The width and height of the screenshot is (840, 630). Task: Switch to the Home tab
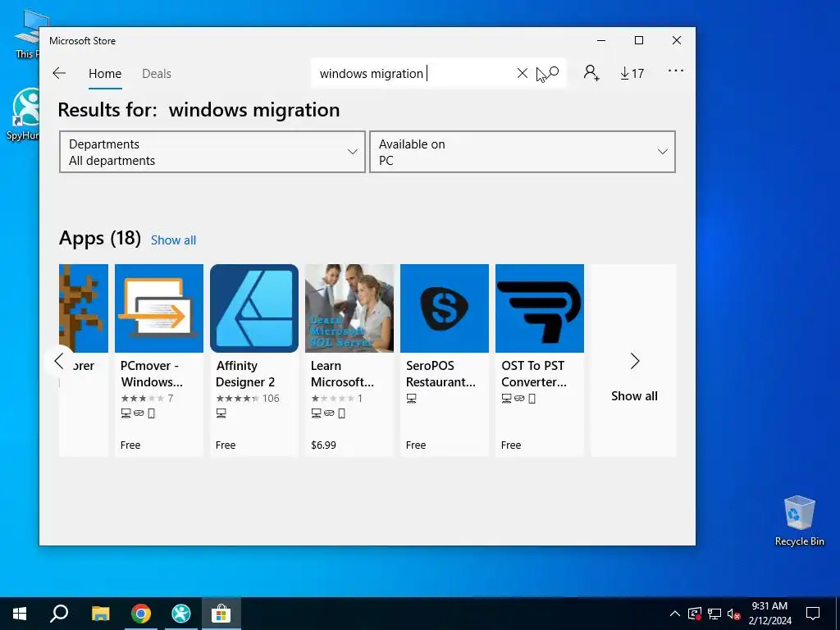tap(105, 73)
